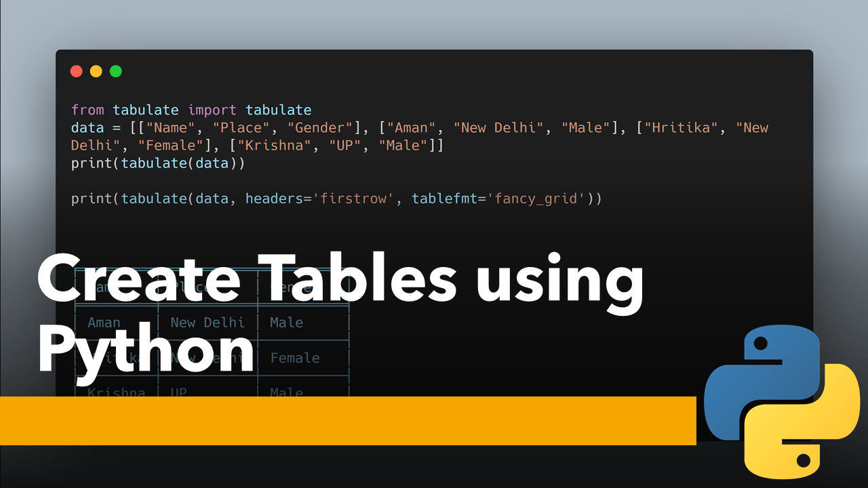
Task: Select the 'Aman' cell in output table
Action: pyautogui.click(x=104, y=323)
